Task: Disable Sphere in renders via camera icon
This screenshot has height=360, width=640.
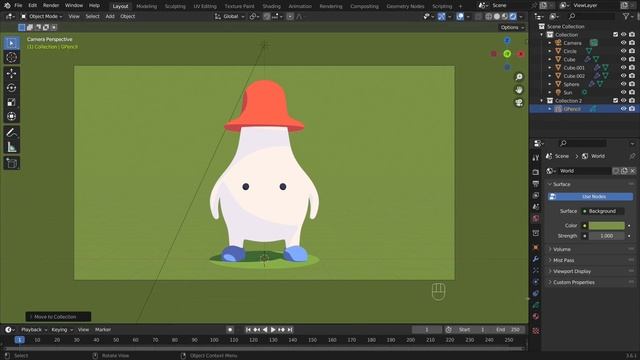Action: 632,84
